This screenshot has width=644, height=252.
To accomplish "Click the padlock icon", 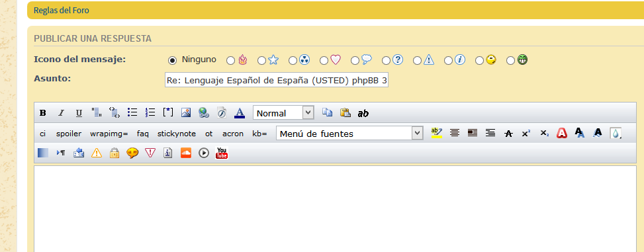I will pyautogui.click(x=115, y=153).
